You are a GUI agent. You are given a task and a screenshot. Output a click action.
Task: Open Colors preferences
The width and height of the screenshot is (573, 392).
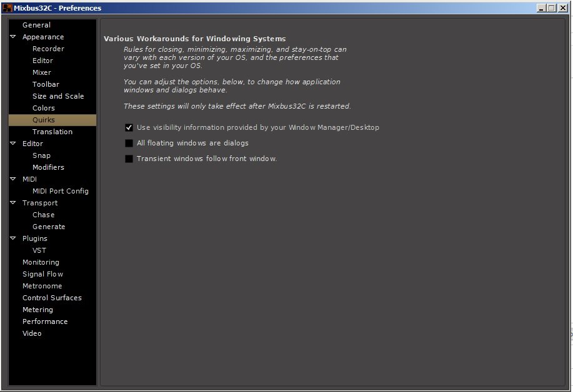click(x=44, y=108)
